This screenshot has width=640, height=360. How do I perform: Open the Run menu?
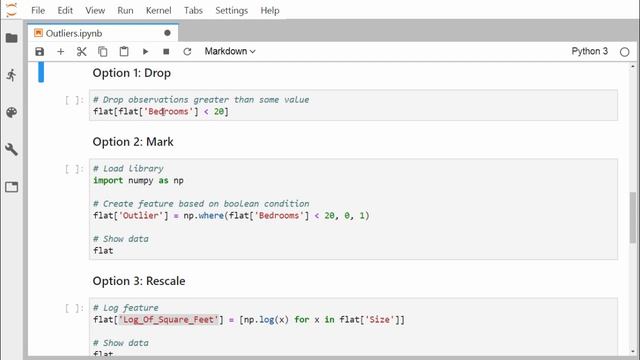click(125, 10)
